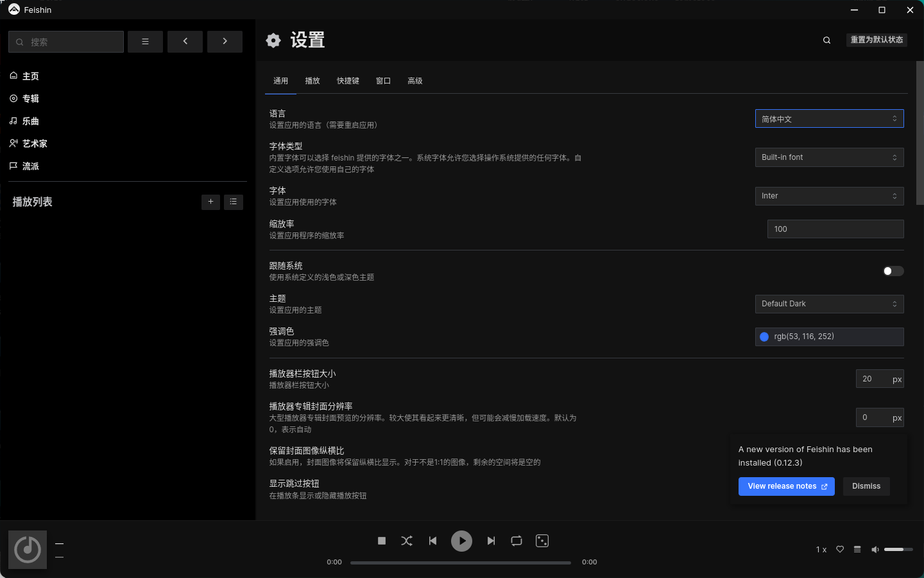Click View release notes button
Image resolution: width=924 pixels, height=578 pixels.
tap(787, 486)
